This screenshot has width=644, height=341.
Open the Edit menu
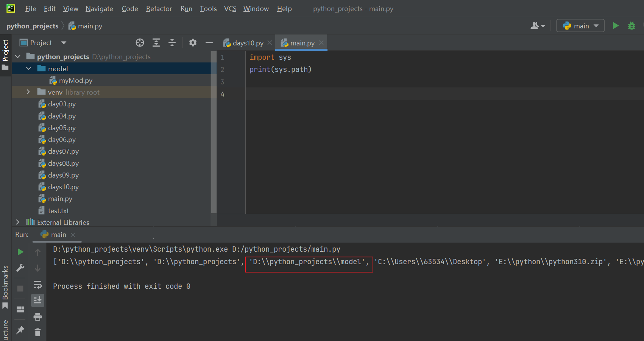pos(50,8)
